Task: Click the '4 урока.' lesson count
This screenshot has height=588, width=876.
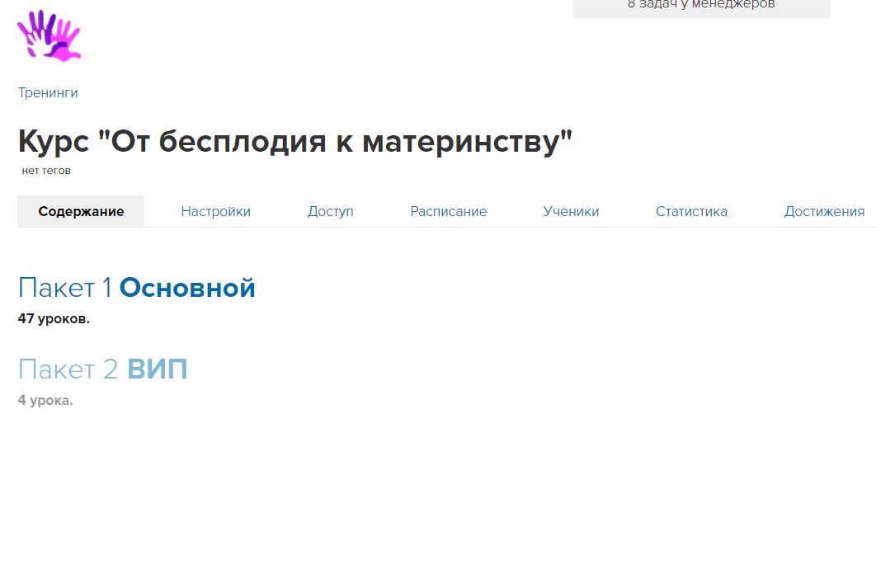Action: [45, 400]
